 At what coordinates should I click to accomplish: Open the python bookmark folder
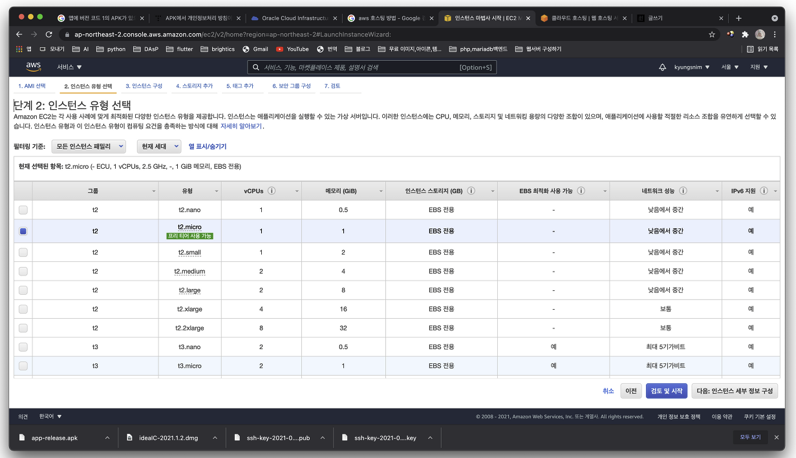(x=111, y=49)
